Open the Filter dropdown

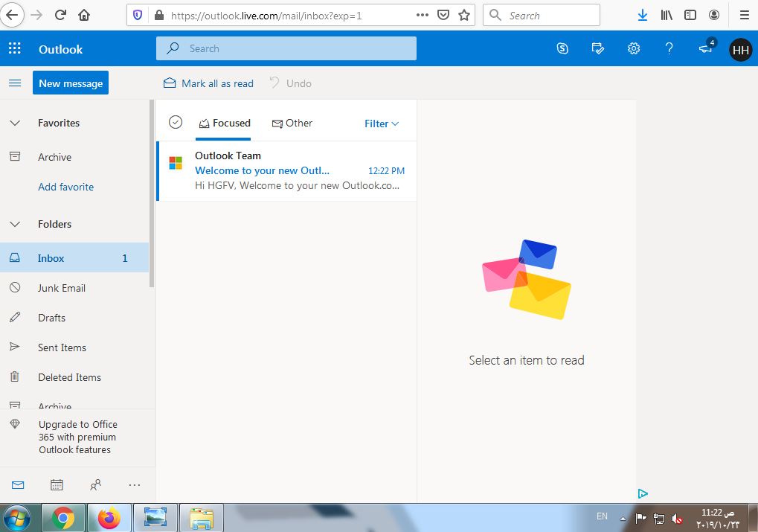[382, 124]
